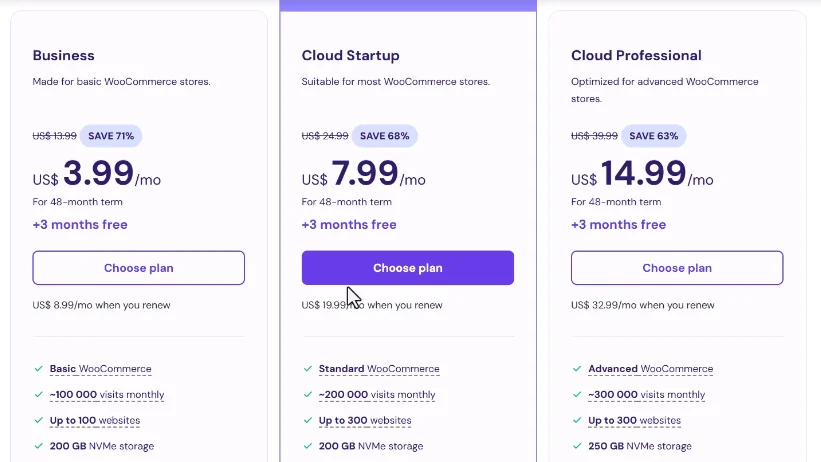Click the ~300 000 visits monthly feature
Screen dimensions: 821x462
[x=647, y=394]
